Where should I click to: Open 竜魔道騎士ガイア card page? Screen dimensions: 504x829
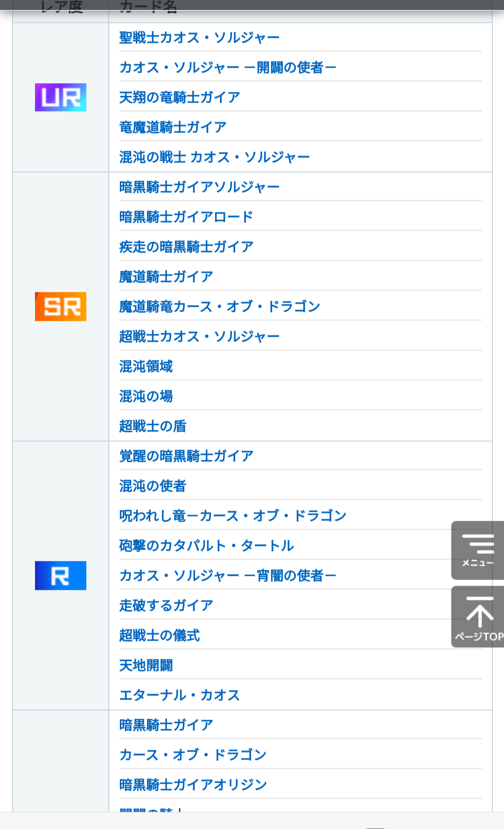[x=173, y=127]
